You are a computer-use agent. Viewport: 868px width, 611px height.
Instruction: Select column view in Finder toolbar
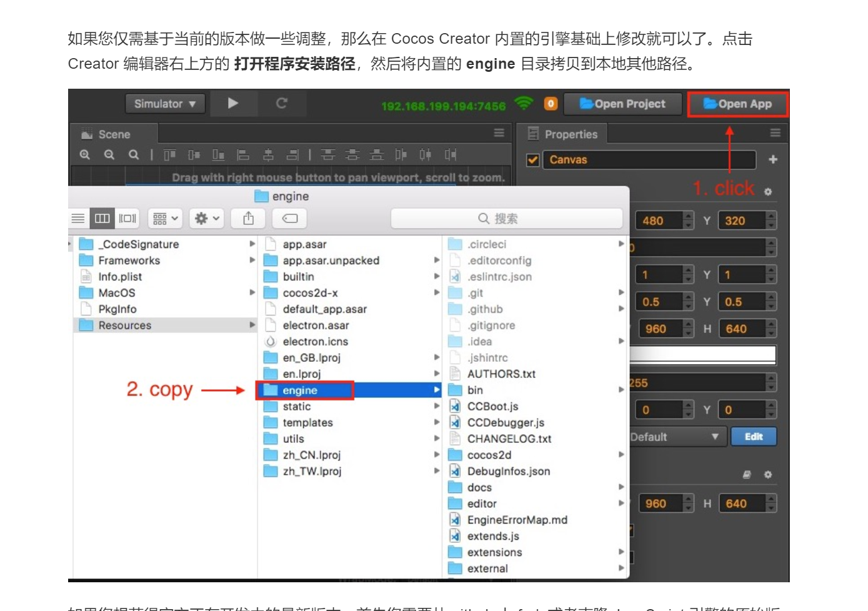point(102,218)
